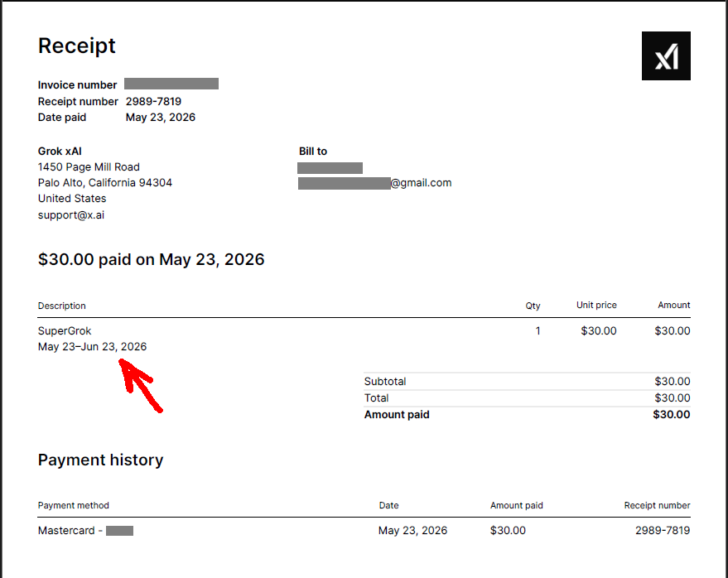Select receipt number 2989-7819 in header

[153, 101]
